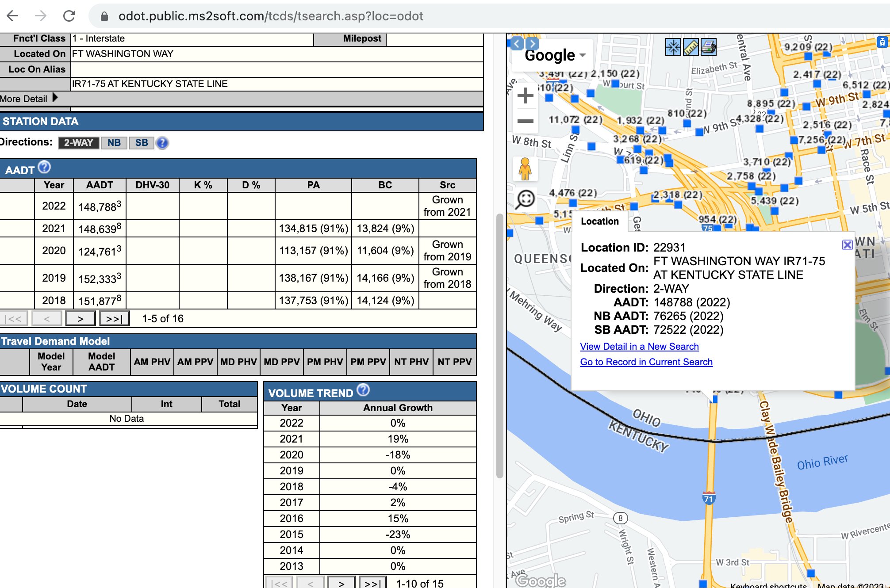Switch Directions to NB
890x588 pixels.
coord(114,142)
